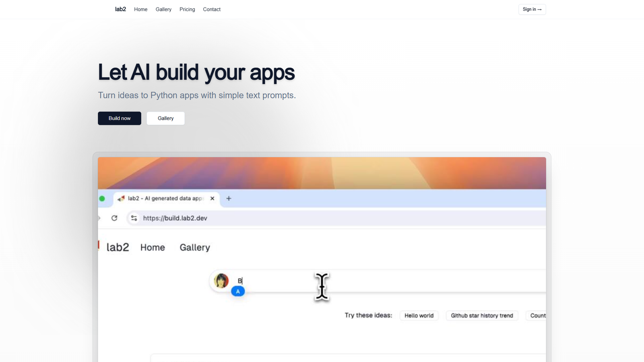The height and width of the screenshot is (362, 644).
Task: Click the https://build.lab2.dev address in the demo
Action: coord(175,218)
